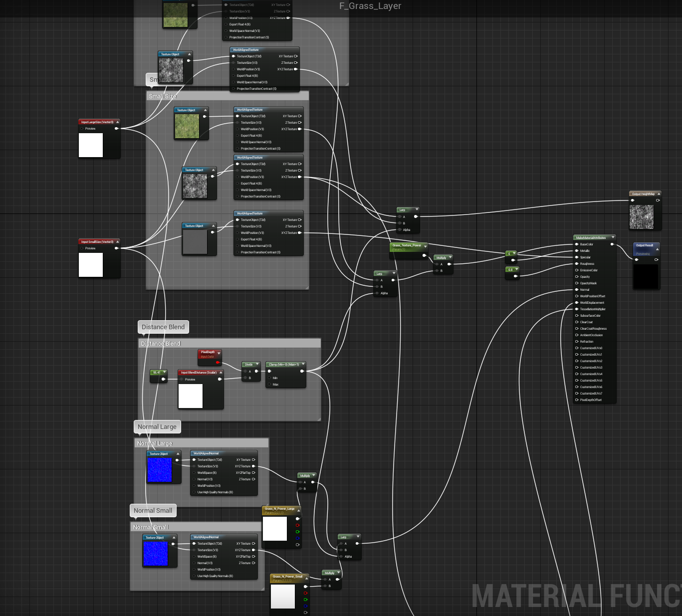Click the PixelDepthOffset input pin
The image size is (682, 616).
pos(577,400)
